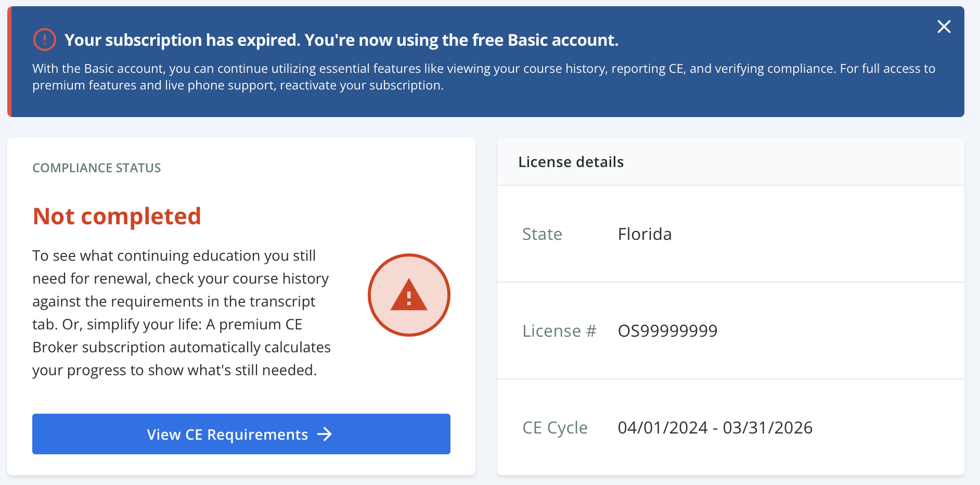Screen dimensions: 980x485
Task: Click the subscription expired headline text
Action: [341, 40]
